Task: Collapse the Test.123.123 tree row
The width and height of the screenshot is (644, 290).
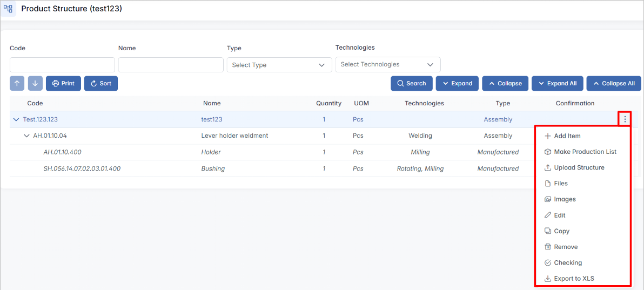Action: (16, 119)
